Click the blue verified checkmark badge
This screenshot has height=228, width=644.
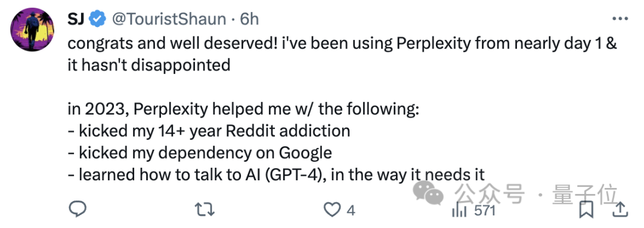click(97, 19)
